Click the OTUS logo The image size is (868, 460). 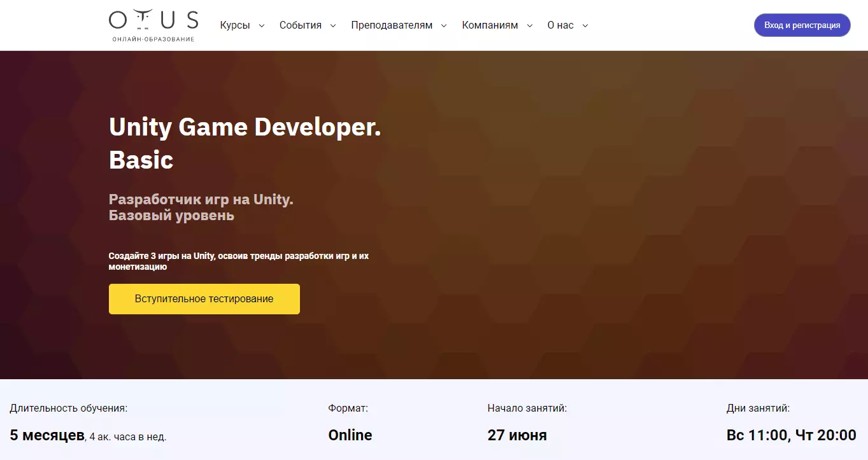coord(153,25)
